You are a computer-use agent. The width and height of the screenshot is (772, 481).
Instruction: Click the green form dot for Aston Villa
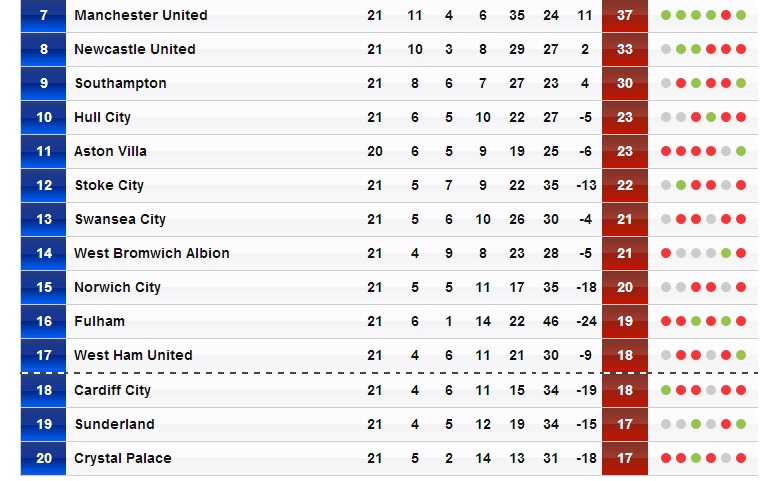click(x=741, y=151)
